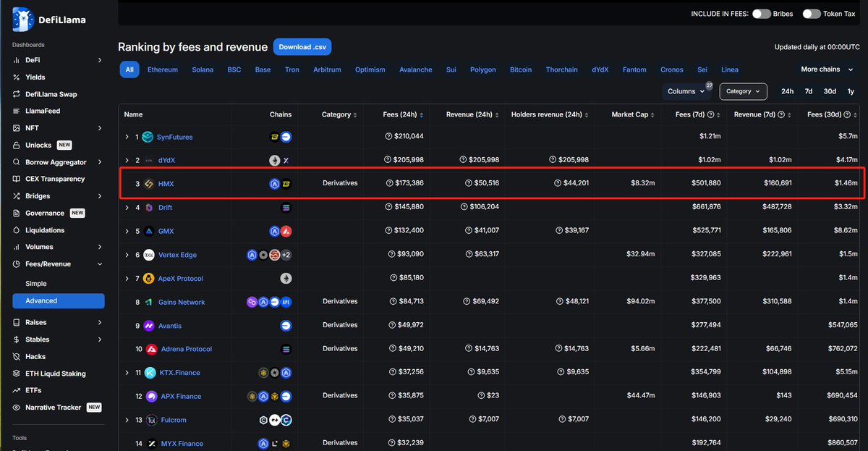Download the .csv file
Screen dimensions: 868x451
click(302, 47)
